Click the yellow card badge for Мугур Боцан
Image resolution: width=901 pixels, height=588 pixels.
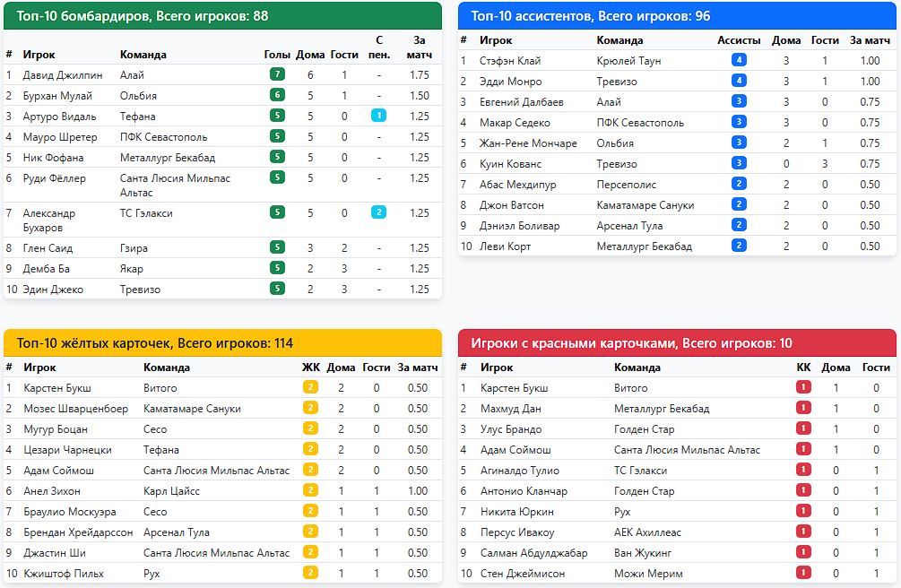pos(310,428)
